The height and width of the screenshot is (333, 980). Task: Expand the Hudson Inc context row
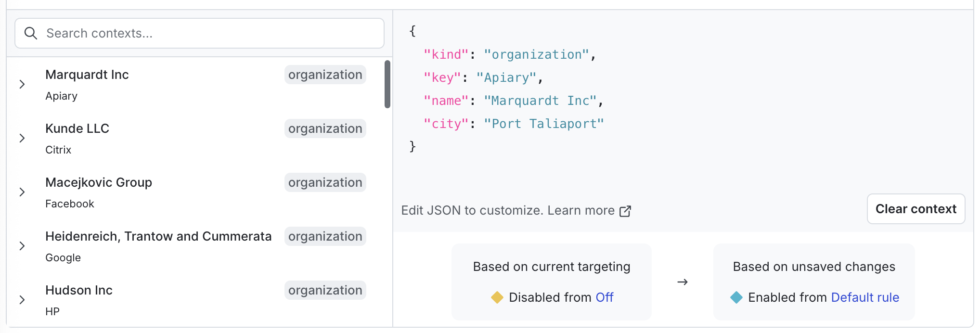pos(22,300)
